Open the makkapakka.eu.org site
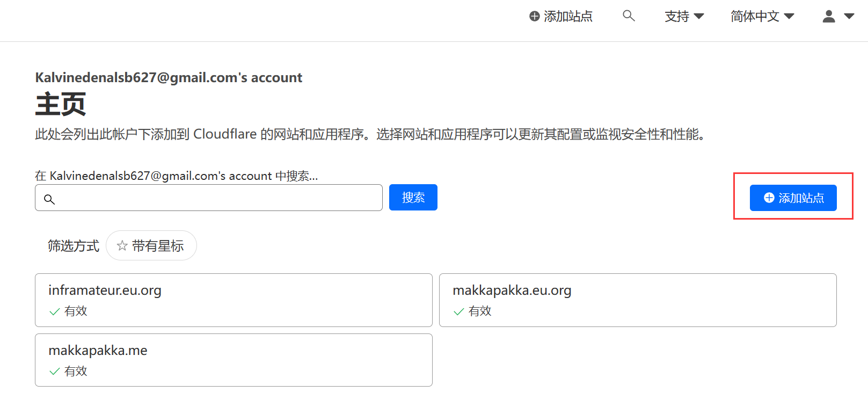Screen dimensions: 868x414 pos(512,290)
